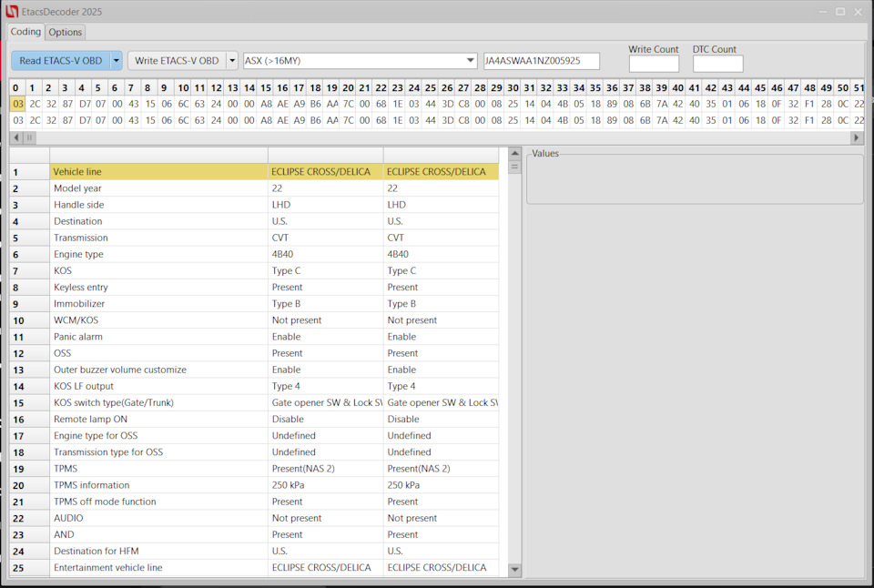874x588 pixels.
Task: Select the KOS LF output row
Action: (254, 386)
